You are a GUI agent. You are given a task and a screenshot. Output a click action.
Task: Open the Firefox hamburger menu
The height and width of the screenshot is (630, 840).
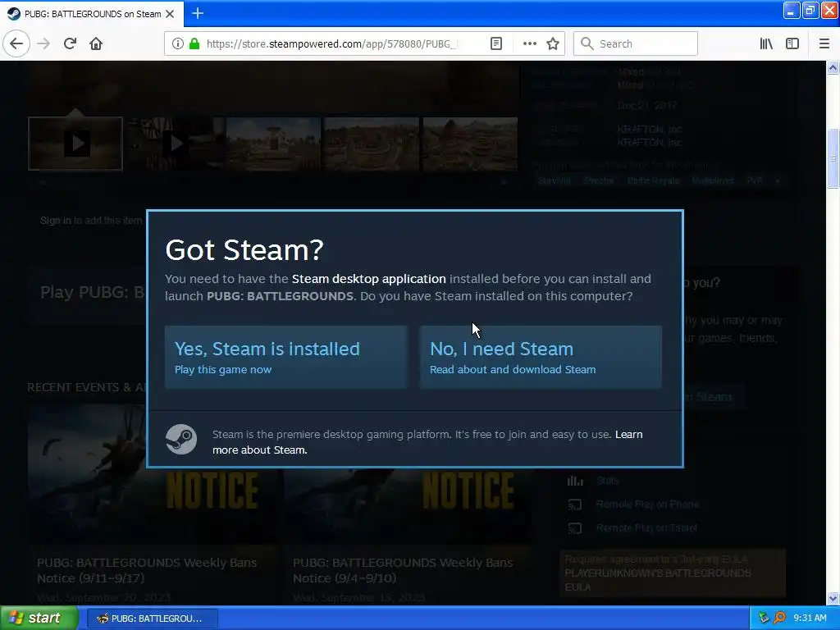(824, 43)
